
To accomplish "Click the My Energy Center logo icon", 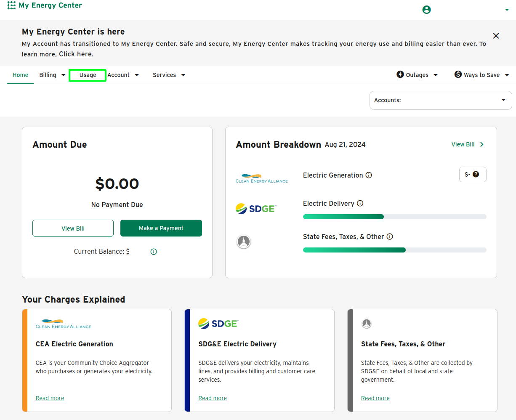I will click(11, 5).
